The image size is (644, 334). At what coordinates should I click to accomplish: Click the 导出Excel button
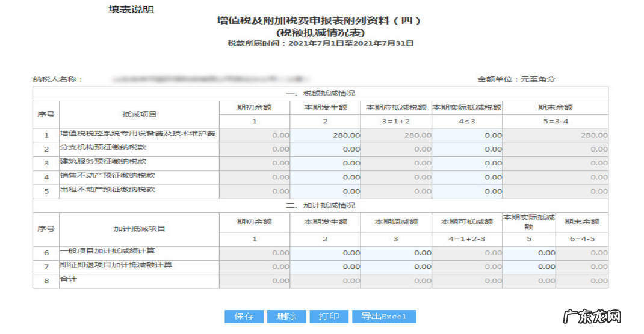pyautogui.click(x=384, y=317)
